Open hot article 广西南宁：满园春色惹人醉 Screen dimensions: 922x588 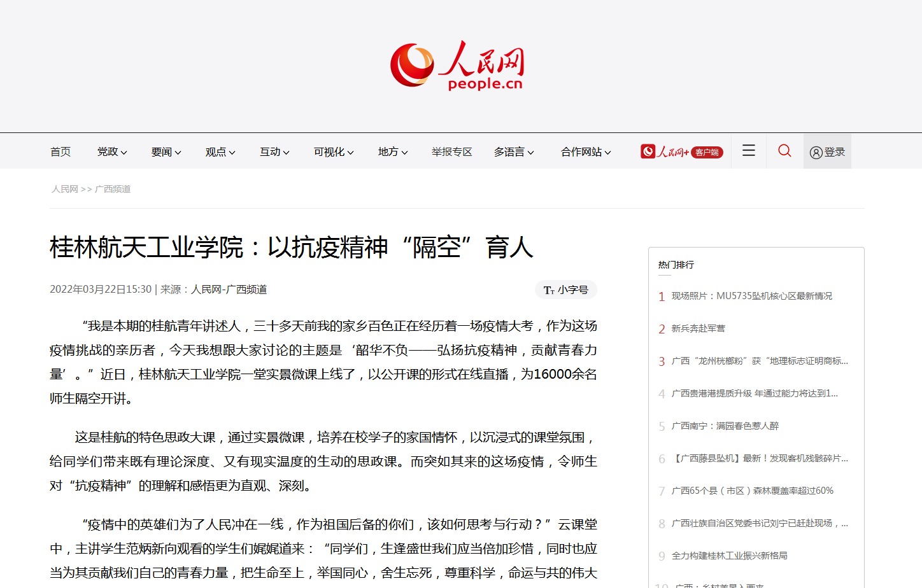click(725, 426)
